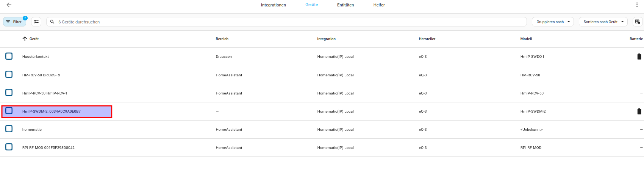Open the Sortieren nach Gerät dropdown
Image resolution: width=644 pixels, height=192 pixels.
[x=603, y=22]
